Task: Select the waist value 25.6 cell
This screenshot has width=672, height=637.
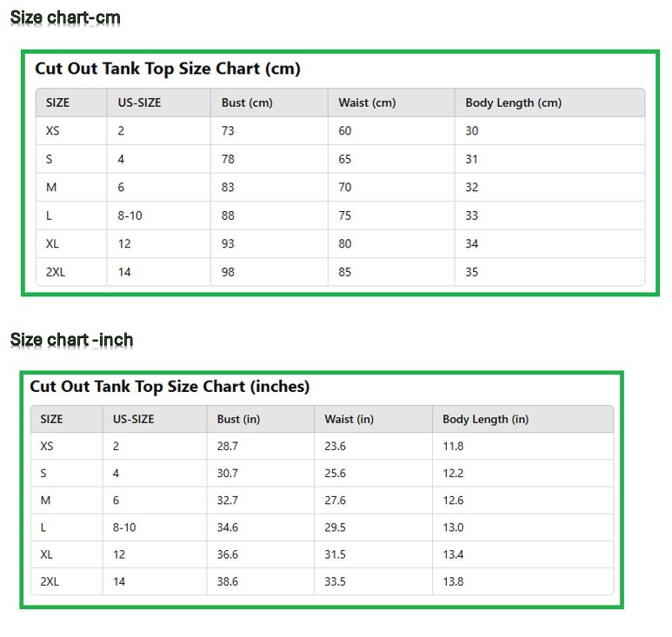Action: (x=335, y=474)
